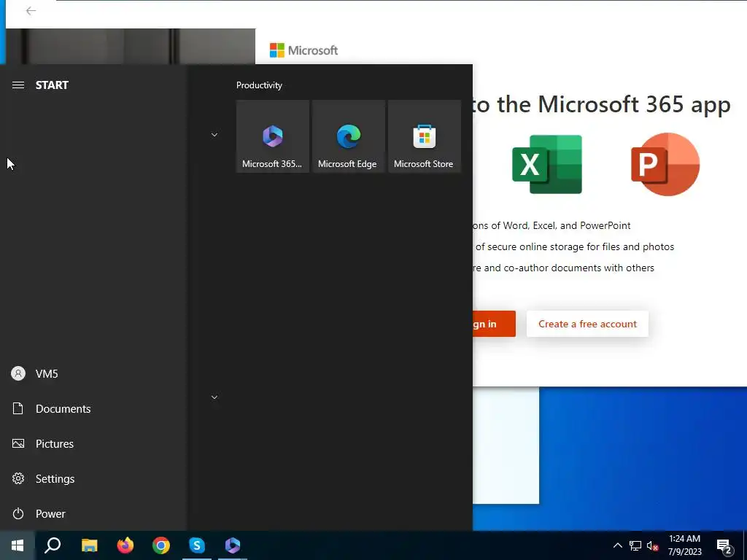Launch Firefox from taskbar
Screen dimensions: 747x560
[x=125, y=545]
